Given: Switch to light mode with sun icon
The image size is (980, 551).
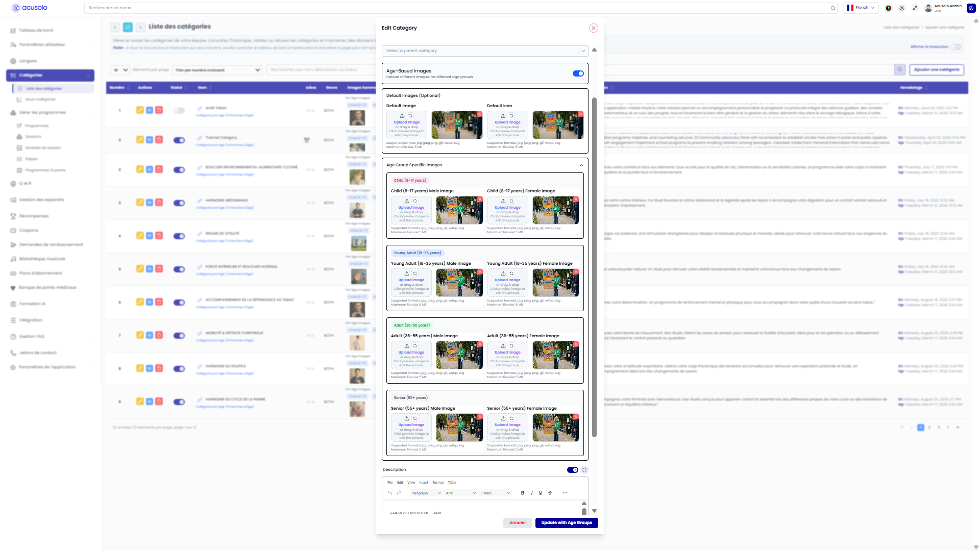Looking at the screenshot, I should [902, 8].
